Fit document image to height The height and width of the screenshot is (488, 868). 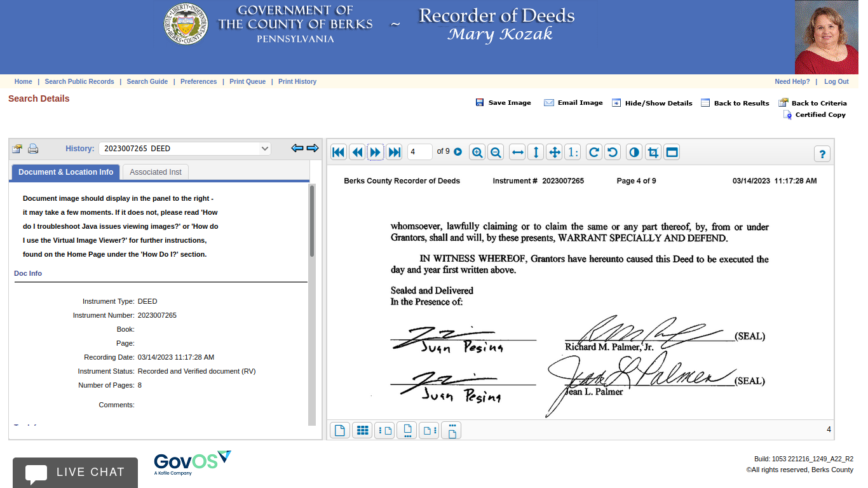536,152
